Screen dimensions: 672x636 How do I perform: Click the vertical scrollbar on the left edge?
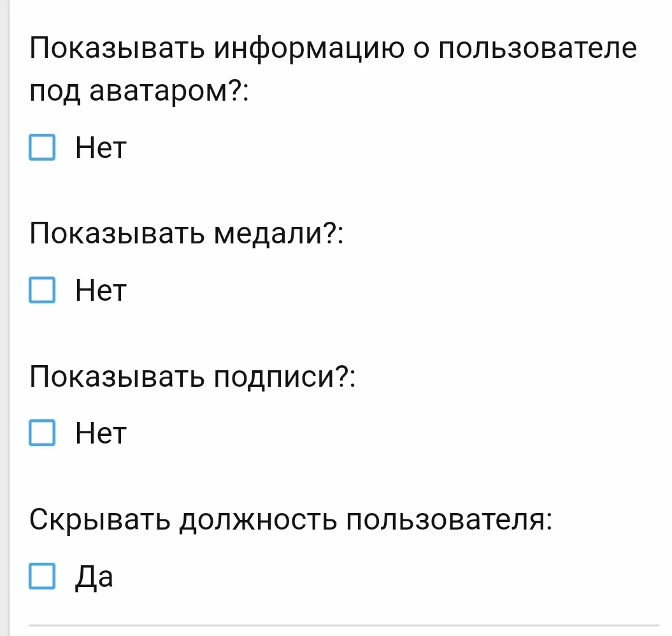pos(5,318)
